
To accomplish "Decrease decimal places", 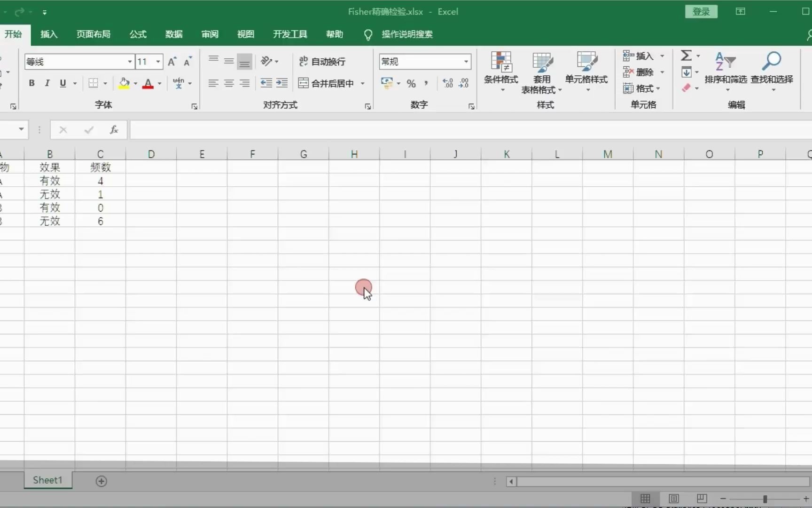I will (464, 83).
